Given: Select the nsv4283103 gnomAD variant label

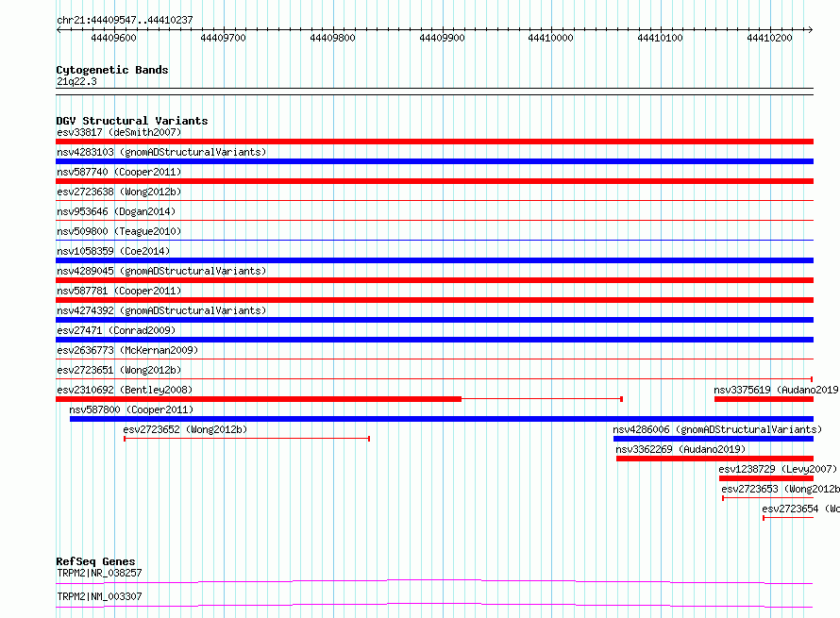Looking at the screenshot, I should coord(161,152).
